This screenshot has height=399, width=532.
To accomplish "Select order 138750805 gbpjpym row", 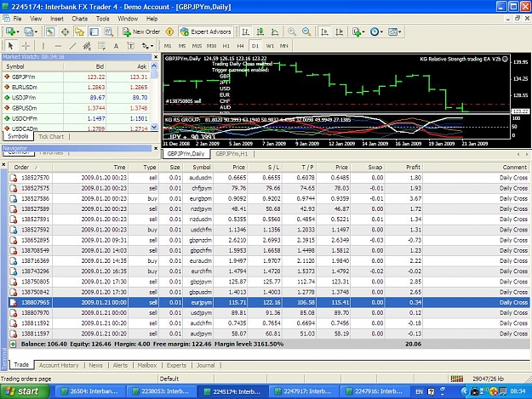I will pos(269,282).
